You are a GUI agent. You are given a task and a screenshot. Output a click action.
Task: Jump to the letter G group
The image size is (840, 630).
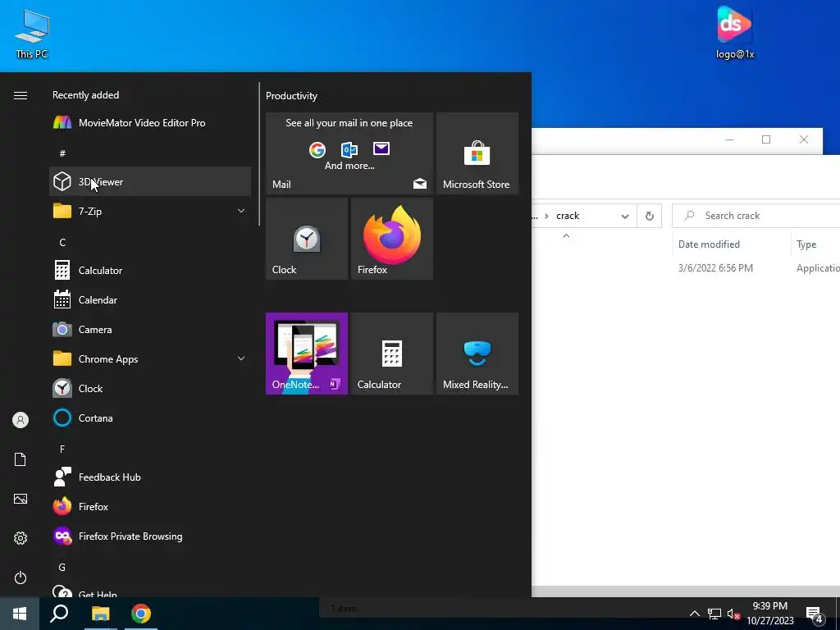[x=62, y=568]
